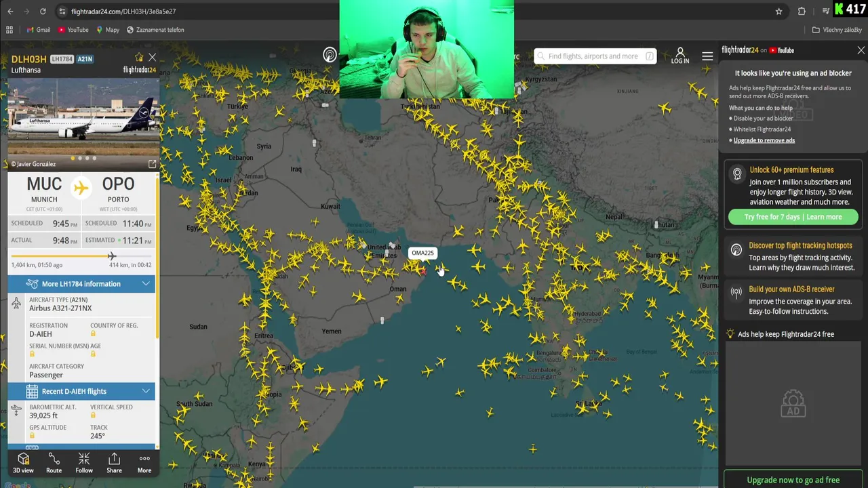868x488 pixels.
Task: Follow the selected aircraft
Action: tap(84, 464)
